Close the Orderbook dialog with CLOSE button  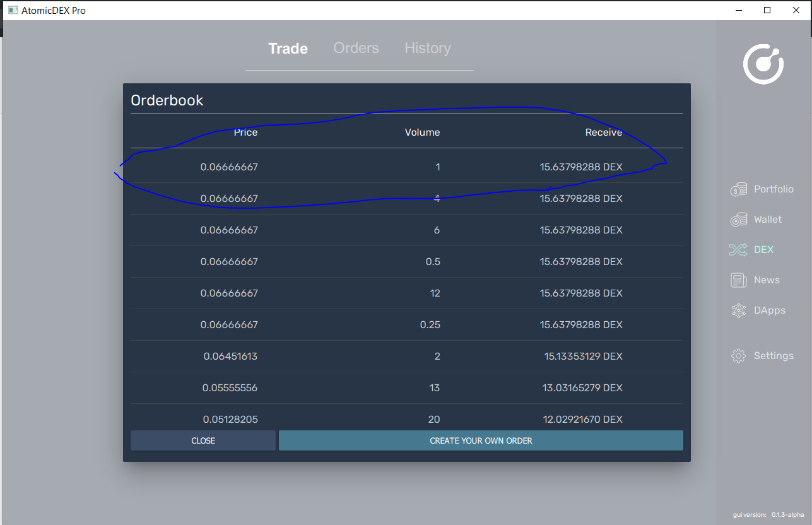pyautogui.click(x=203, y=440)
